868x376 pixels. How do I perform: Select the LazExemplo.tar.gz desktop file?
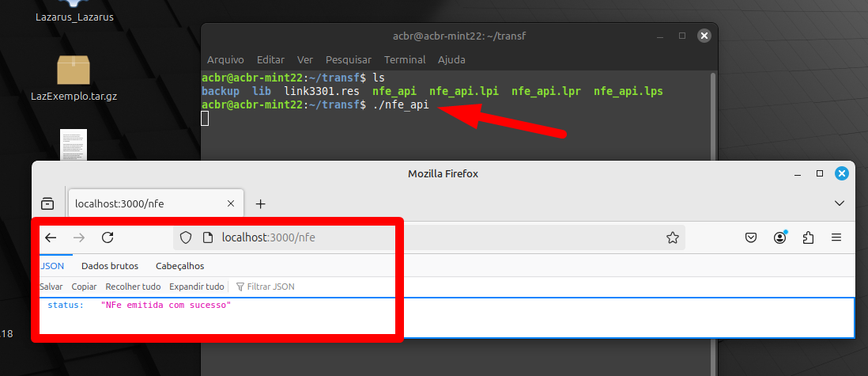(x=74, y=79)
